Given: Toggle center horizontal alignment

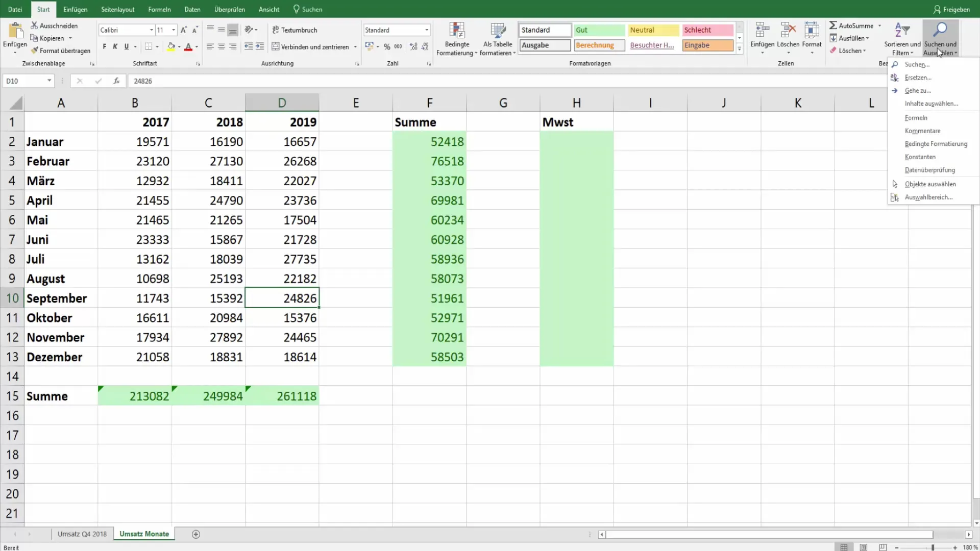Looking at the screenshot, I should [x=221, y=46].
